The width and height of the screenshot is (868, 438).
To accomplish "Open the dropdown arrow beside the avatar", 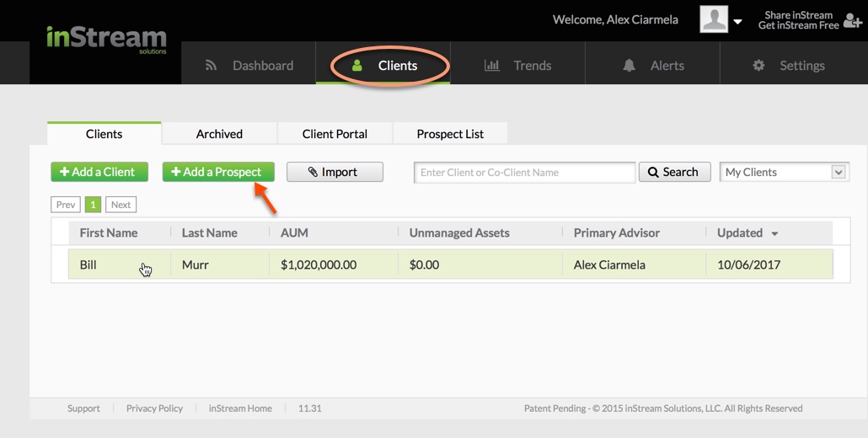I will [737, 22].
